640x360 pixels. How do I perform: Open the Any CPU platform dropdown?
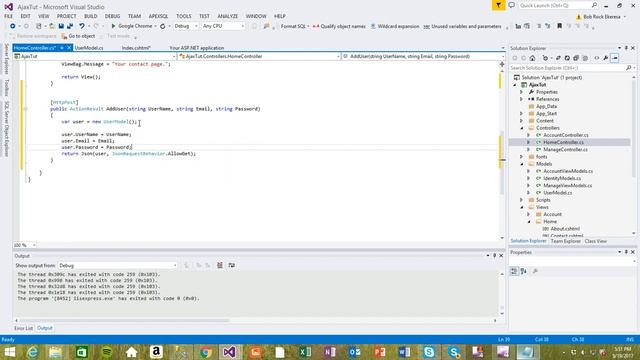tap(223, 26)
